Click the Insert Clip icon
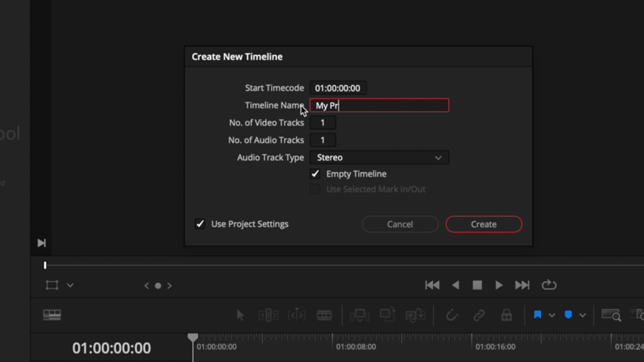This screenshot has height=362, width=644. pos(360,315)
